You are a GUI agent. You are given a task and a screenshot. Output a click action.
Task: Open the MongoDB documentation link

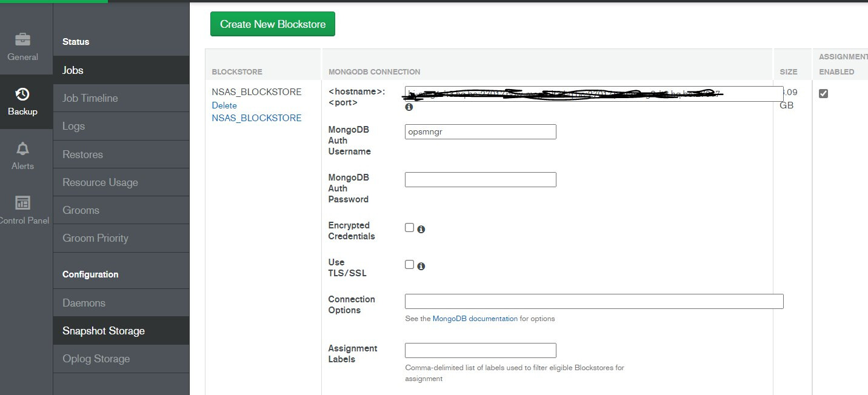[x=475, y=319]
